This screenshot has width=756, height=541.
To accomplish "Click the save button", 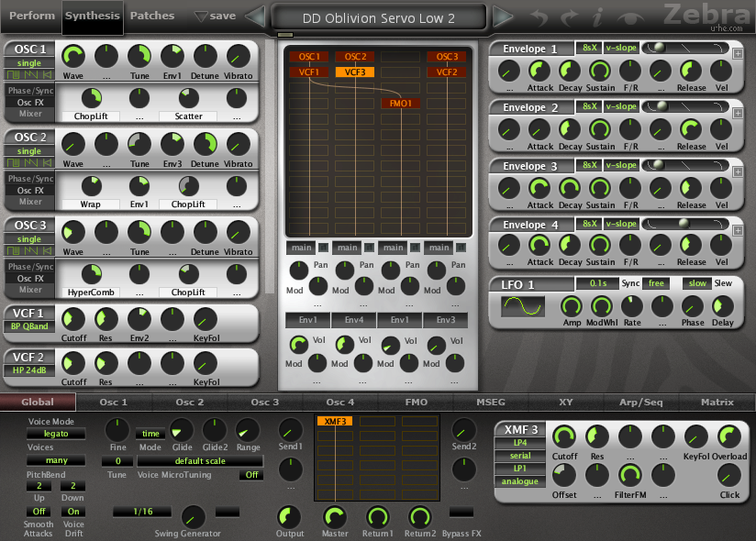I will click(215, 16).
